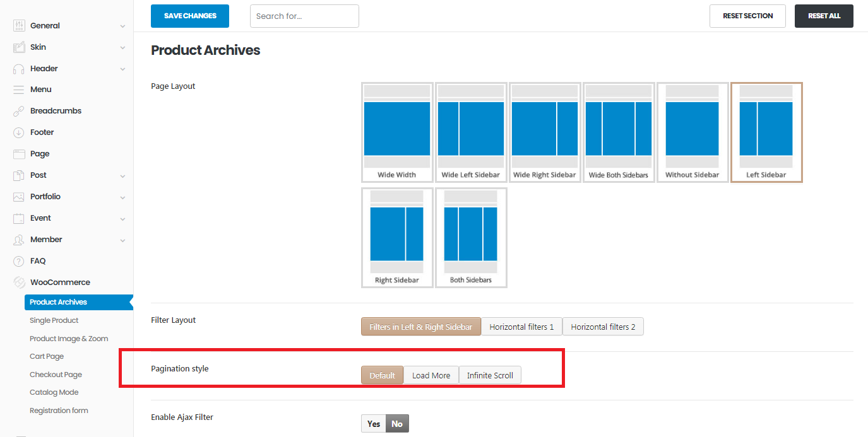Expand the Member section chevron

(122, 240)
